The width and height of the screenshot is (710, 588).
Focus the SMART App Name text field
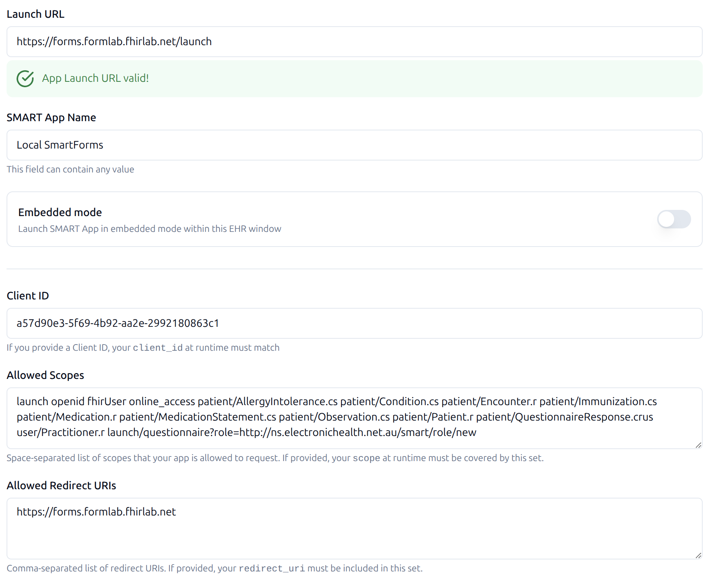point(354,145)
